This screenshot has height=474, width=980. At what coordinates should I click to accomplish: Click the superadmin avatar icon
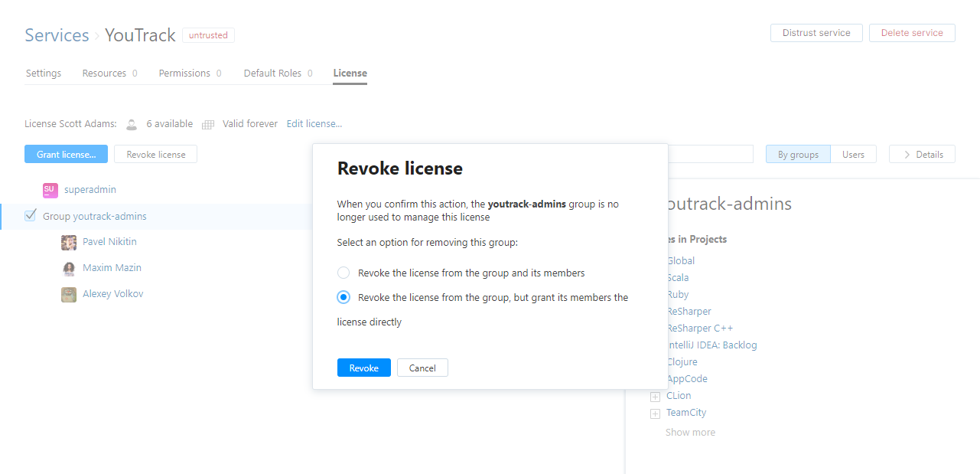[50, 190]
